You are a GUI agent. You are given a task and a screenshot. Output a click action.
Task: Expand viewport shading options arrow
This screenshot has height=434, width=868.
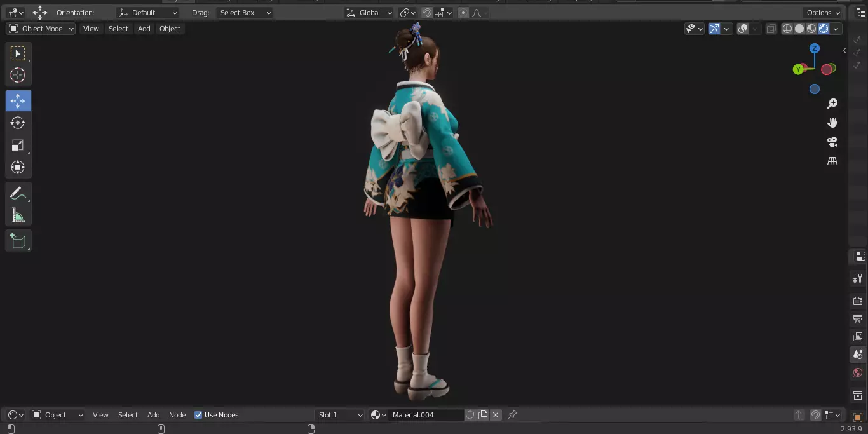click(x=836, y=29)
